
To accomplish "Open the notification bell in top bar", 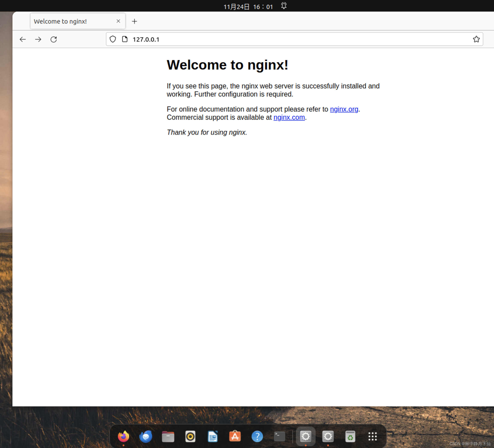I will point(283,6).
